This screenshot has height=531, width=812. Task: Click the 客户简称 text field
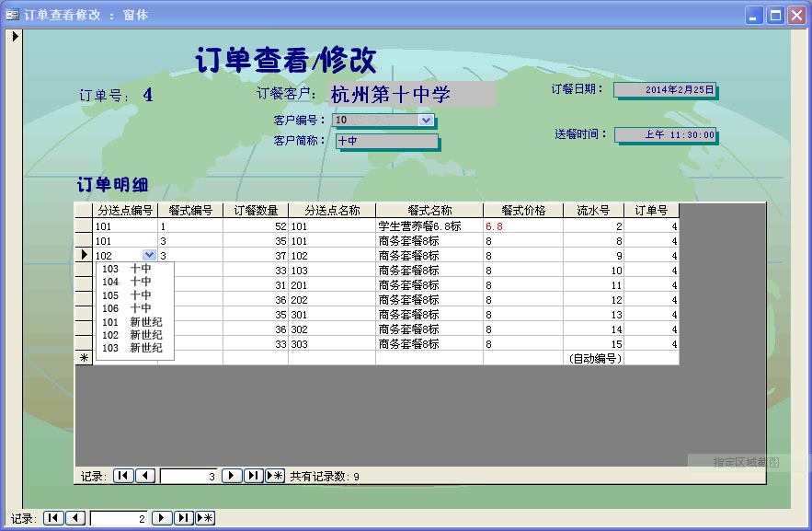point(385,141)
